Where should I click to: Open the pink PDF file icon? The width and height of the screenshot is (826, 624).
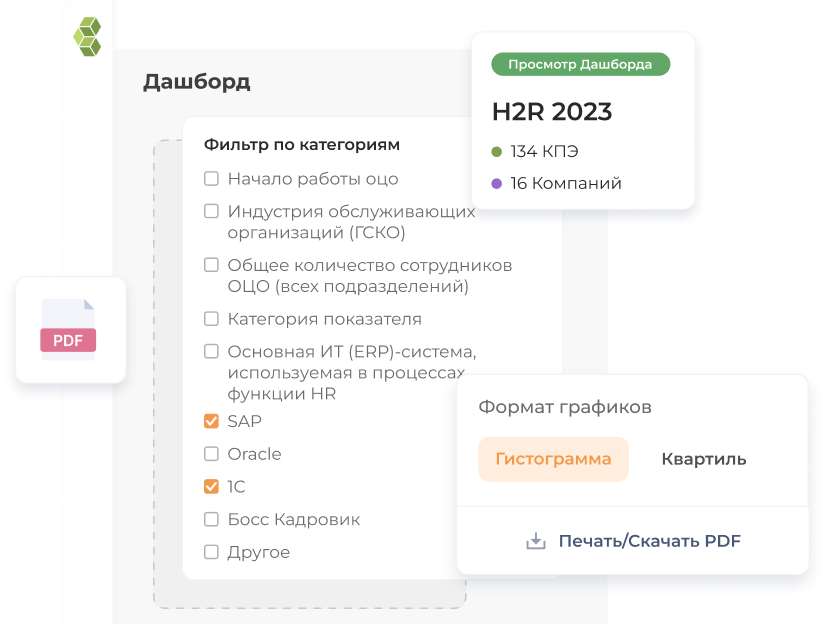pos(67,330)
